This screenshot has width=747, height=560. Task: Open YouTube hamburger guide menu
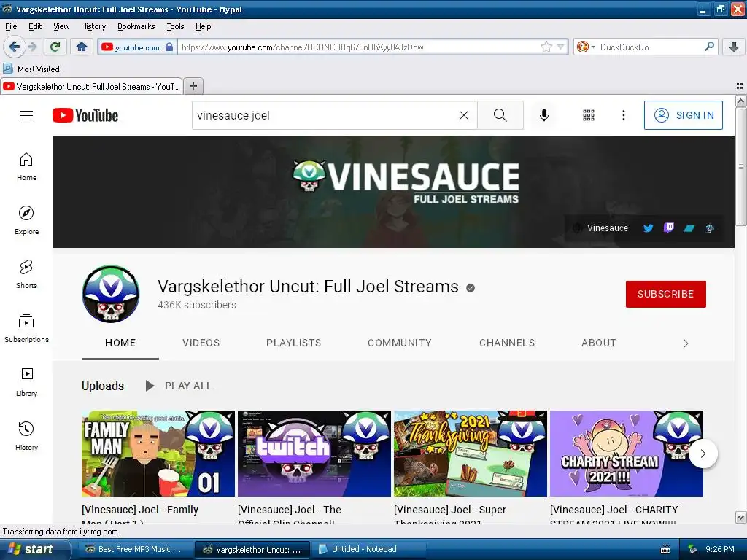tap(26, 115)
